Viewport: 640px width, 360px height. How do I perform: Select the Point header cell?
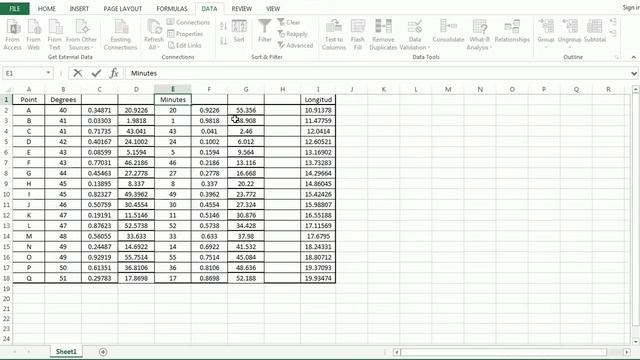click(x=29, y=100)
